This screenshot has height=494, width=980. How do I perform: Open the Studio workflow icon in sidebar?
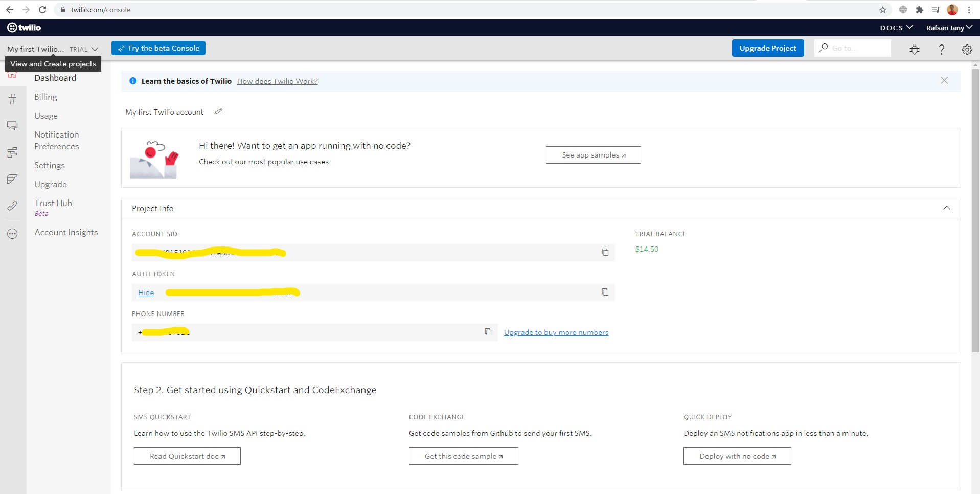click(x=12, y=152)
